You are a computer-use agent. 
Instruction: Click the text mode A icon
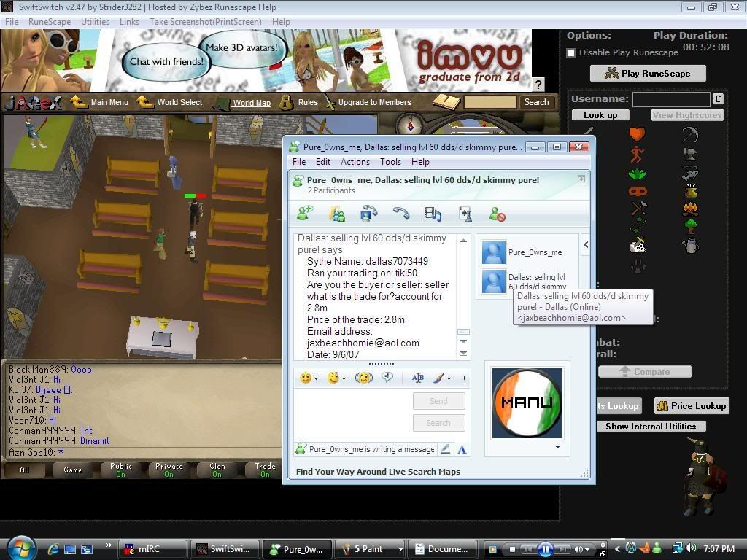click(462, 449)
